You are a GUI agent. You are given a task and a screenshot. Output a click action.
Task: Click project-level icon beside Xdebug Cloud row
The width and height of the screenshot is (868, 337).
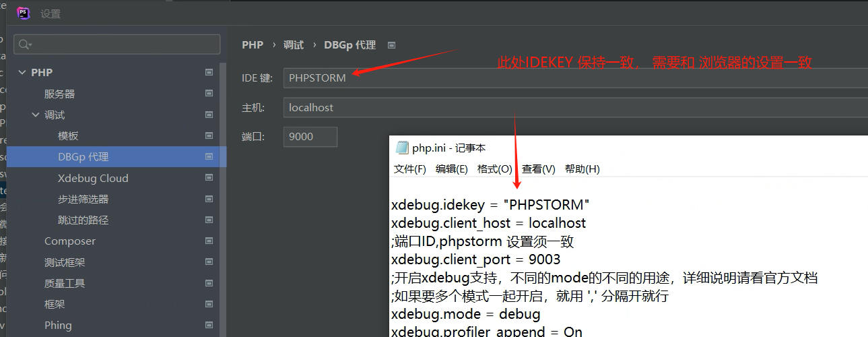pyautogui.click(x=209, y=178)
